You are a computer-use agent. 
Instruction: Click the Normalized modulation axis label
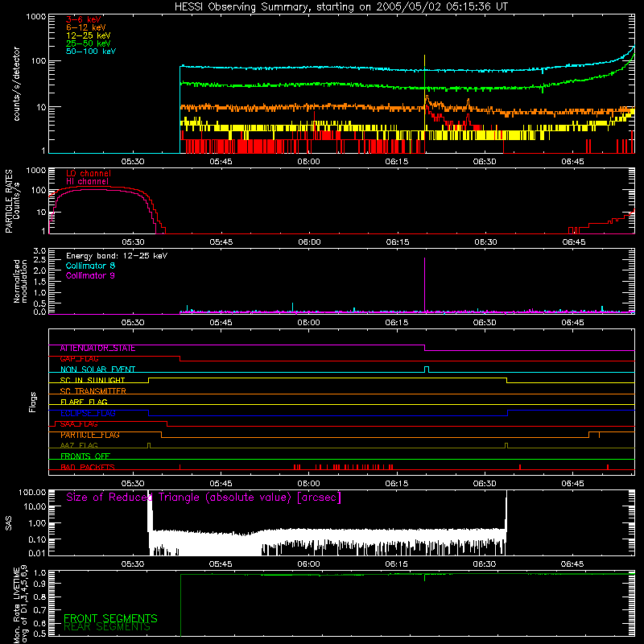pos(21,281)
